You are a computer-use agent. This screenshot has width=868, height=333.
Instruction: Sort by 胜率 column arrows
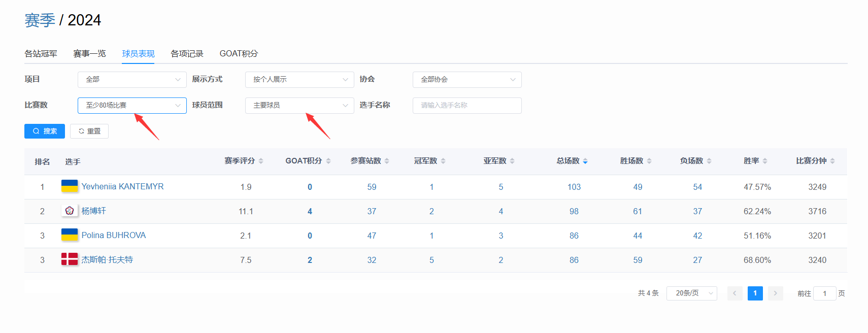coord(765,161)
